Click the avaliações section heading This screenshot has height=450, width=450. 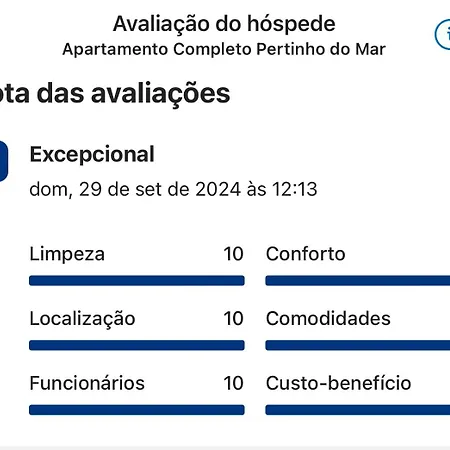pos(115,93)
